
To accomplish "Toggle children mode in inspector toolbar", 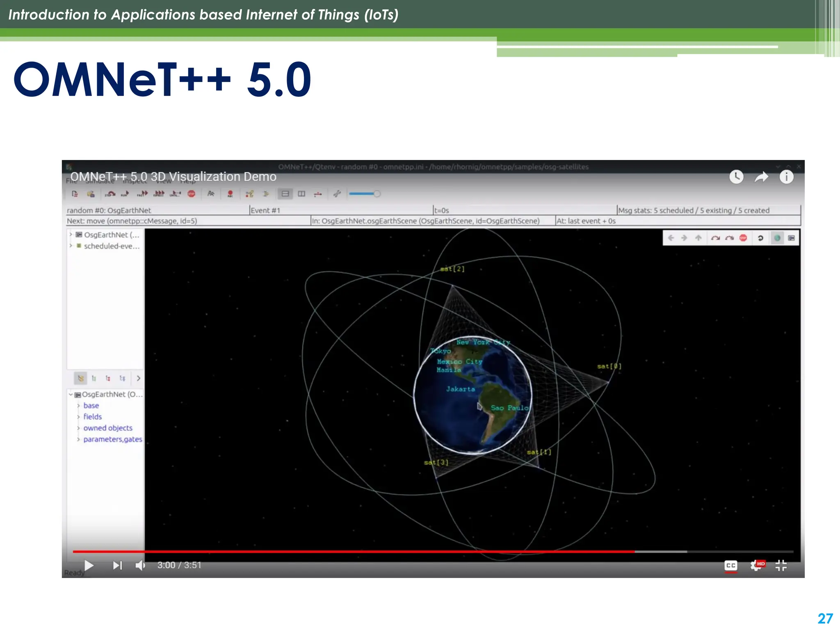I will [108, 378].
